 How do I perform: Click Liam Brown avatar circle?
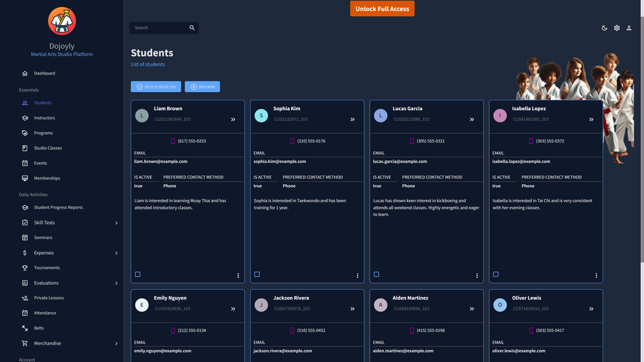[x=142, y=115]
